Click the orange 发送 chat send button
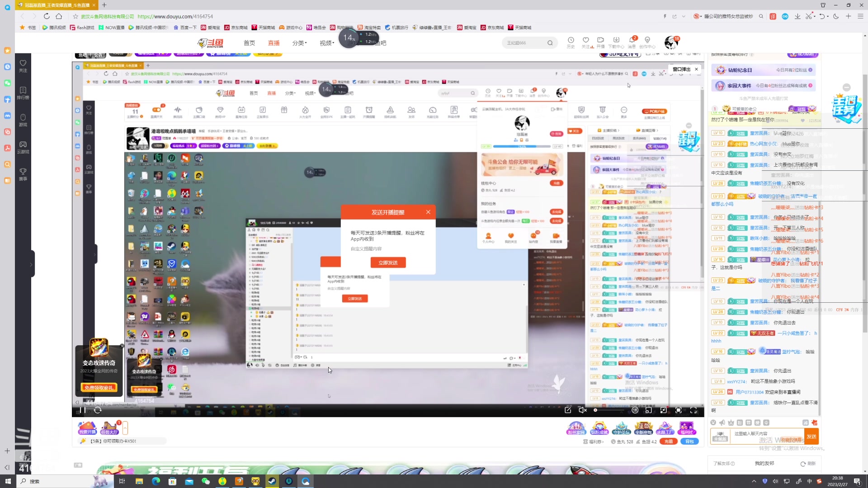868x488 pixels. (811, 436)
